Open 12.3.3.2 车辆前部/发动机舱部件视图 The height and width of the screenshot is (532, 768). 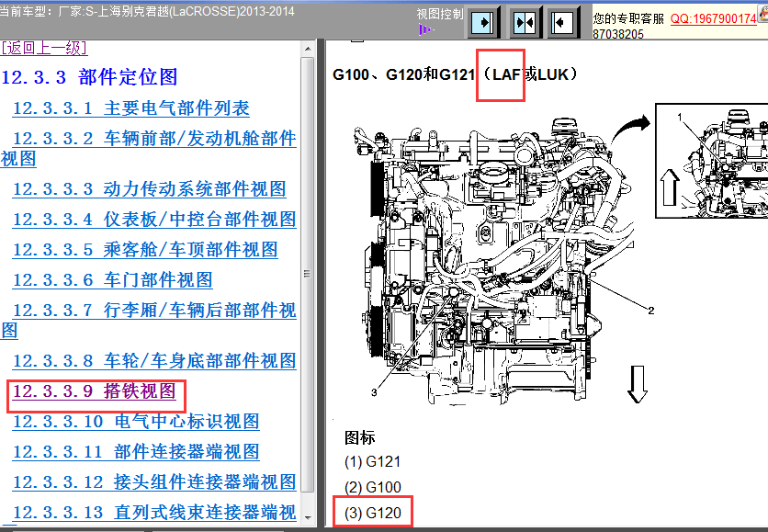coord(149,149)
